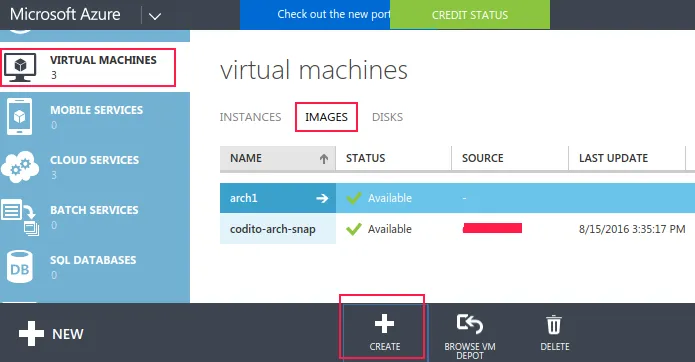
Task: Click the CREATE label in the bottom bar
Action: [385, 346]
